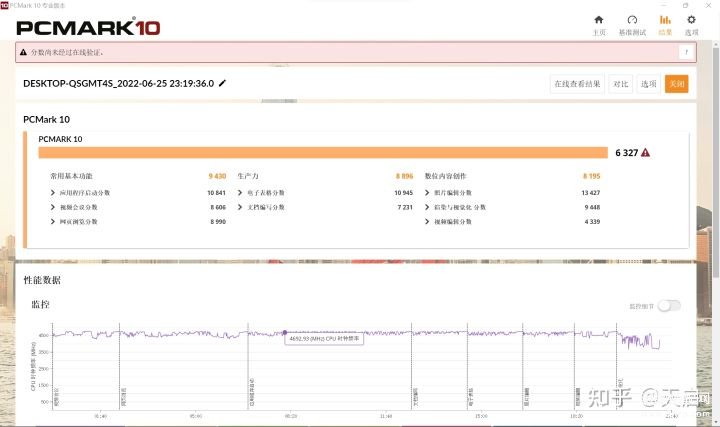Viewport: 720px width, 427px height.
Task: Open the 结果 results bar-chart icon
Action: point(665,20)
